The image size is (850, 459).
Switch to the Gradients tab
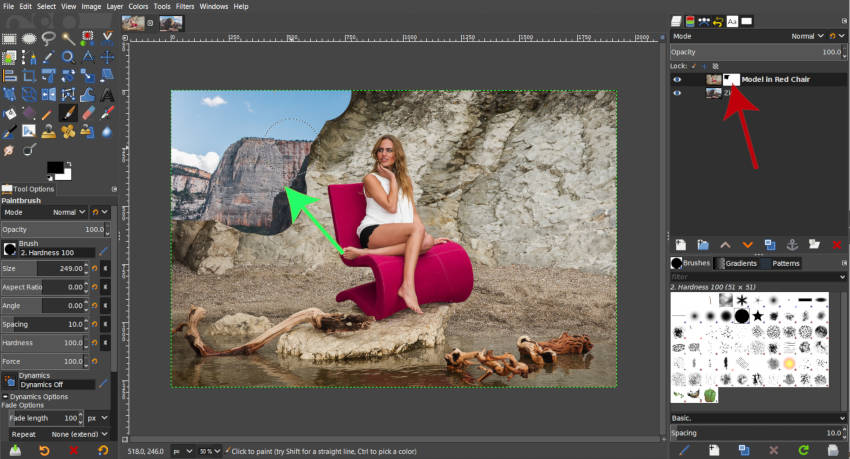pos(736,263)
